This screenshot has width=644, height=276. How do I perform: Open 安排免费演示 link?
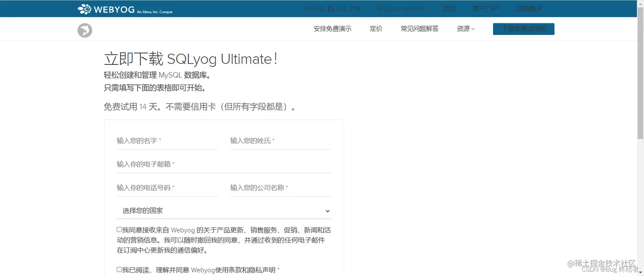pyautogui.click(x=332, y=29)
